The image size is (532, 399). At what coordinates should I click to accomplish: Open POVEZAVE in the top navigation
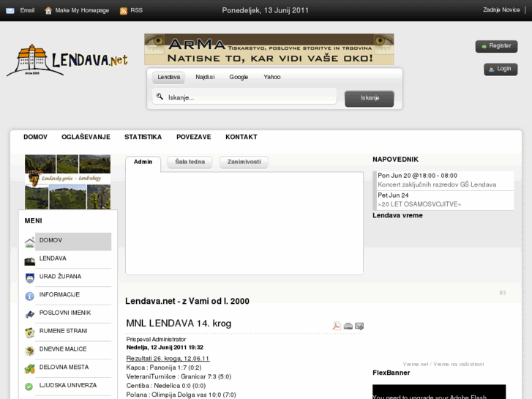[194, 137]
